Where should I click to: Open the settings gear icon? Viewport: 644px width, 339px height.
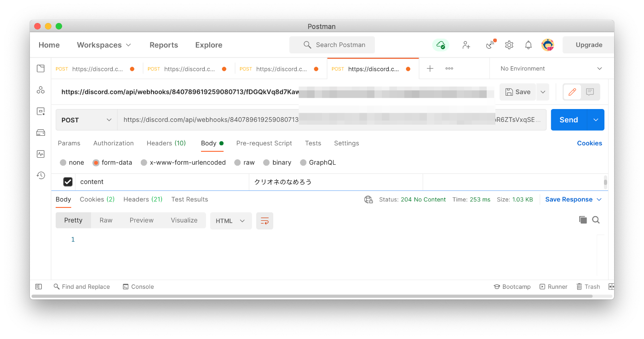click(x=509, y=45)
